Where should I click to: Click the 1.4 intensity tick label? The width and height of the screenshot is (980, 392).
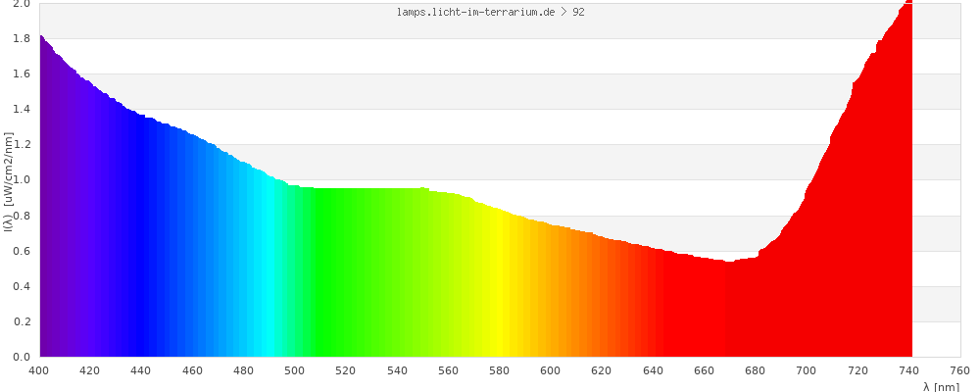click(22, 110)
